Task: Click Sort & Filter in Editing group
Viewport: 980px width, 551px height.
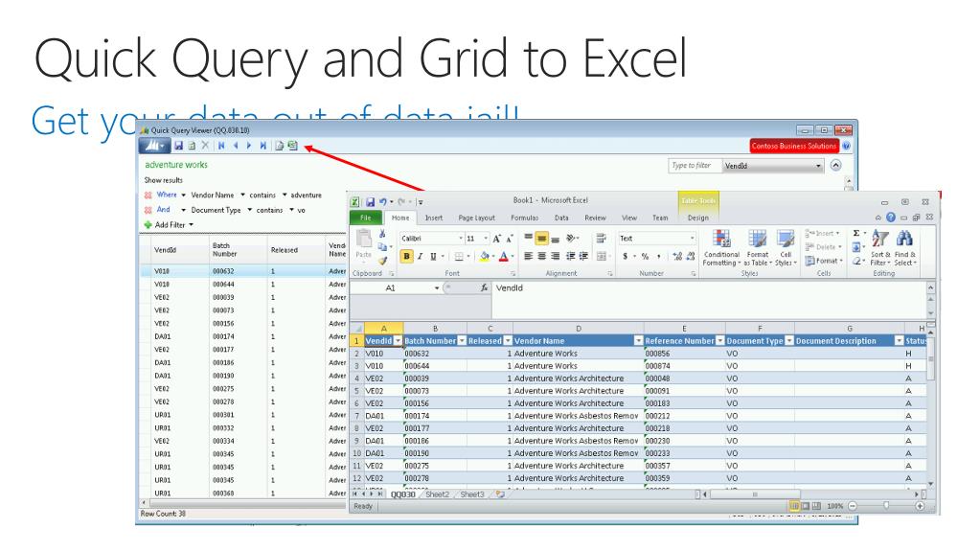Action: coord(880,247)
